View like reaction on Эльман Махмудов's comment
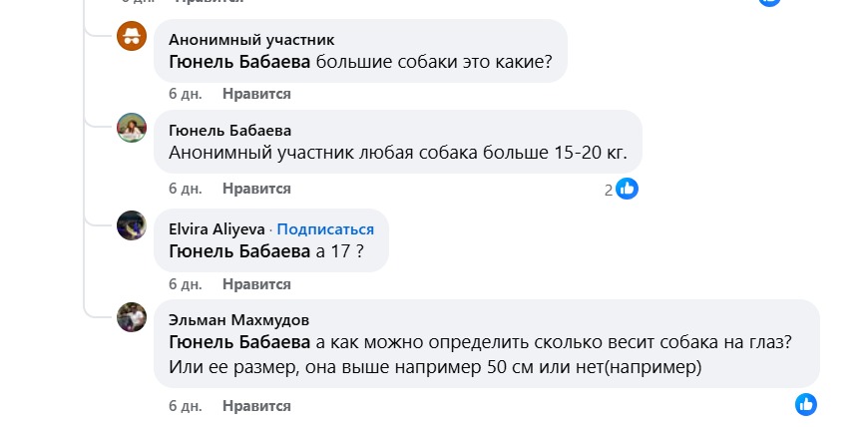Viewport: 868px width, 427px height. pyautogui.click(x=806, y=404)
